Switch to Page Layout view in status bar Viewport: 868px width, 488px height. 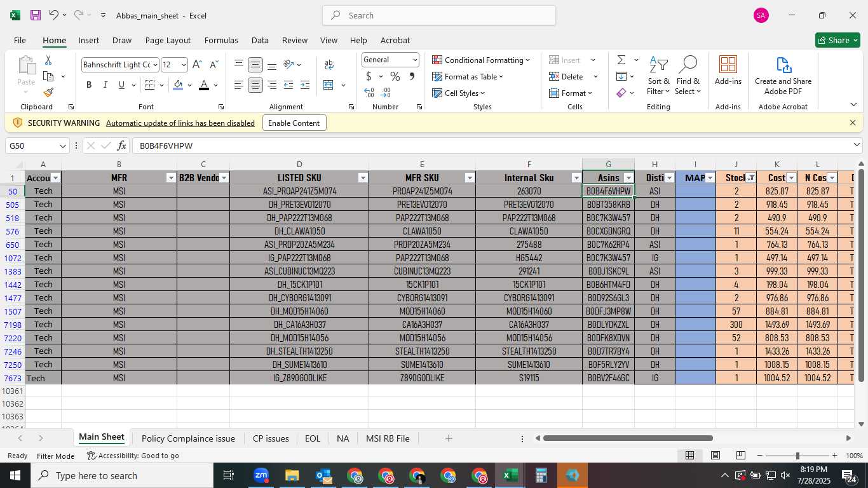coord(715,456)
